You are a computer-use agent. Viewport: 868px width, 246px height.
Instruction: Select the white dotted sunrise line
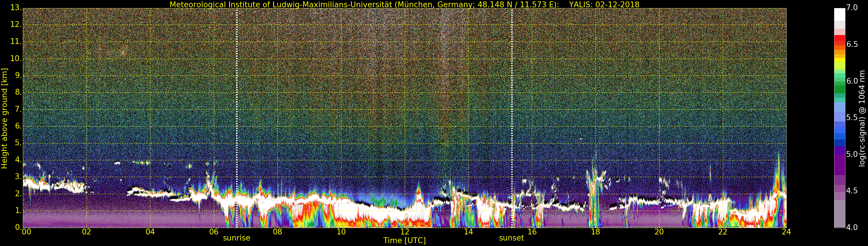point(237,118)
